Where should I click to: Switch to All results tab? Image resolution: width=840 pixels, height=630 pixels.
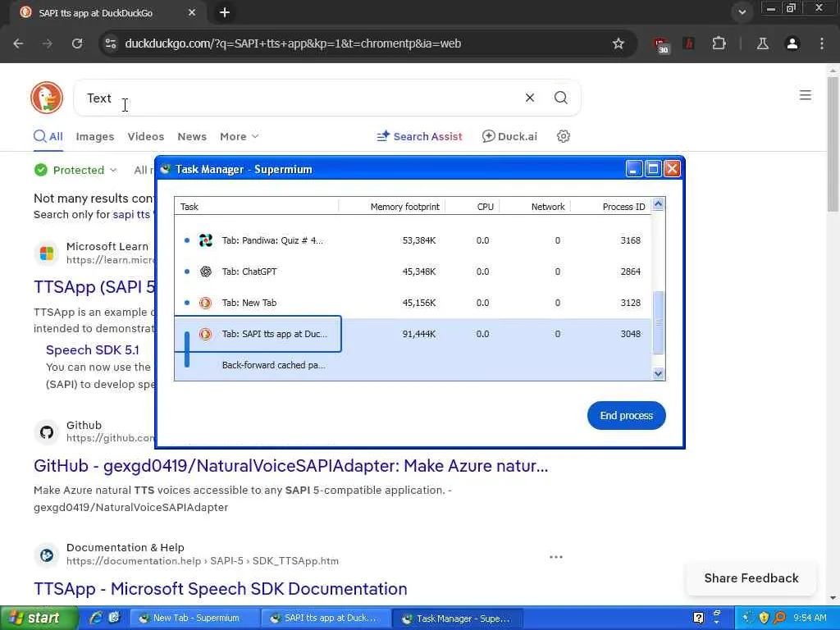coord(48,136)
